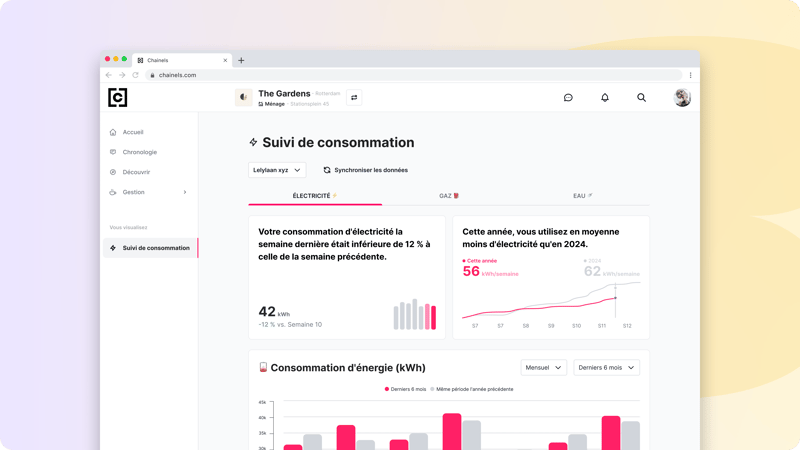Viewport: 800px width, 450px height.
Task: Click the weekly consumption mini bar chart
Action: tap(415, 314)
